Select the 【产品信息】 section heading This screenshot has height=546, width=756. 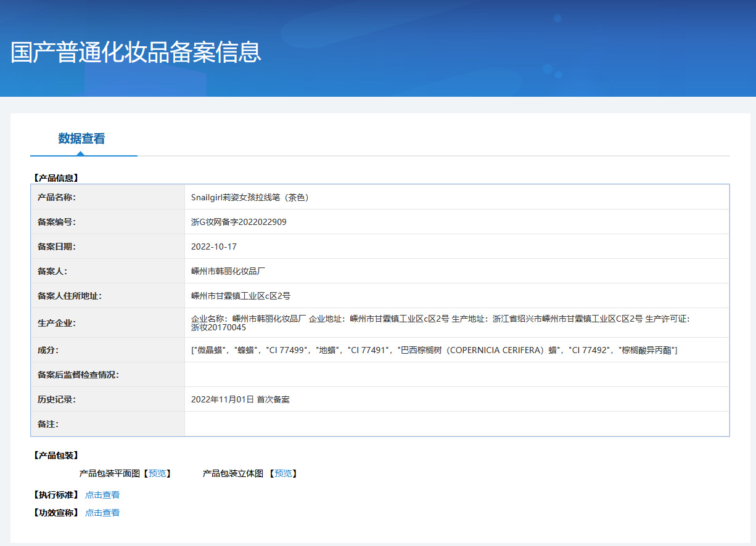(55, 178)
